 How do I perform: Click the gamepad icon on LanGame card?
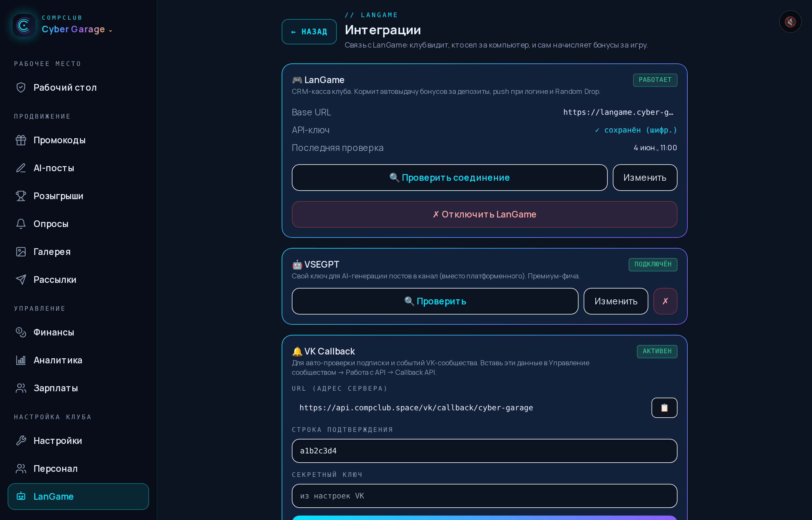[297, 80]
